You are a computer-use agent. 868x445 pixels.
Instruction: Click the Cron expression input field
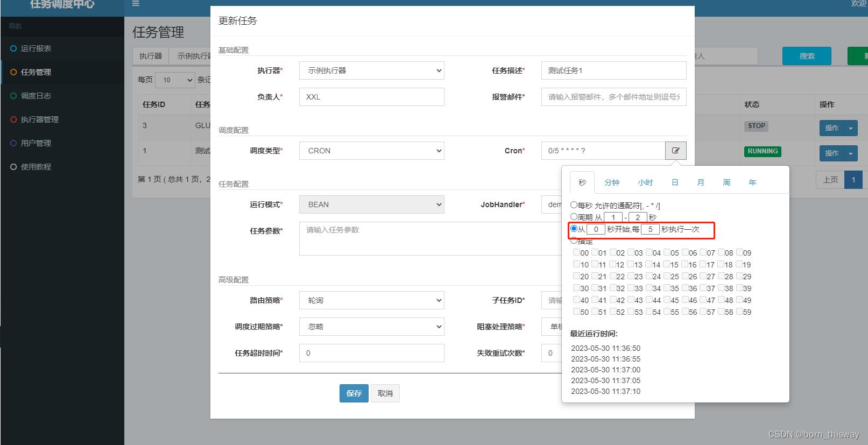coord(603,151)
